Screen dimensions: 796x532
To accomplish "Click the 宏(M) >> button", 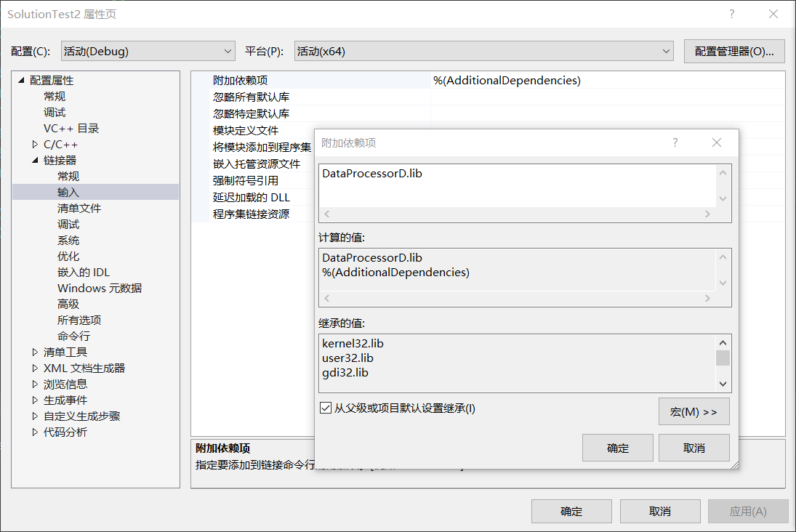I will click(x=694, y=411).
